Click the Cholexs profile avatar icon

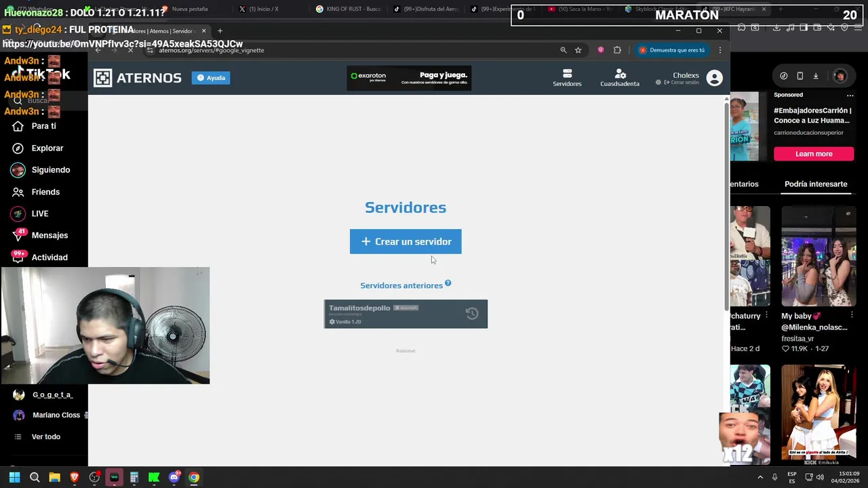[714, 78]
